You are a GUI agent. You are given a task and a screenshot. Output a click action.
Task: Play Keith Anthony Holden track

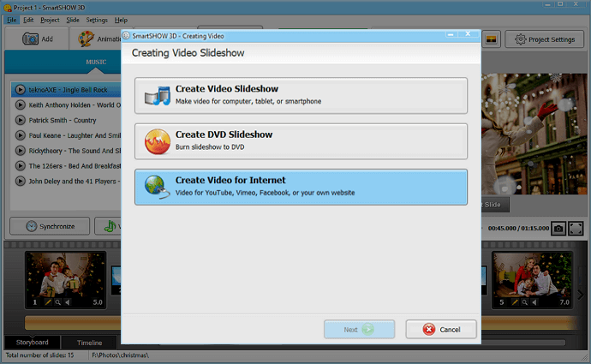pyautogui.click(x=21, y=104)
